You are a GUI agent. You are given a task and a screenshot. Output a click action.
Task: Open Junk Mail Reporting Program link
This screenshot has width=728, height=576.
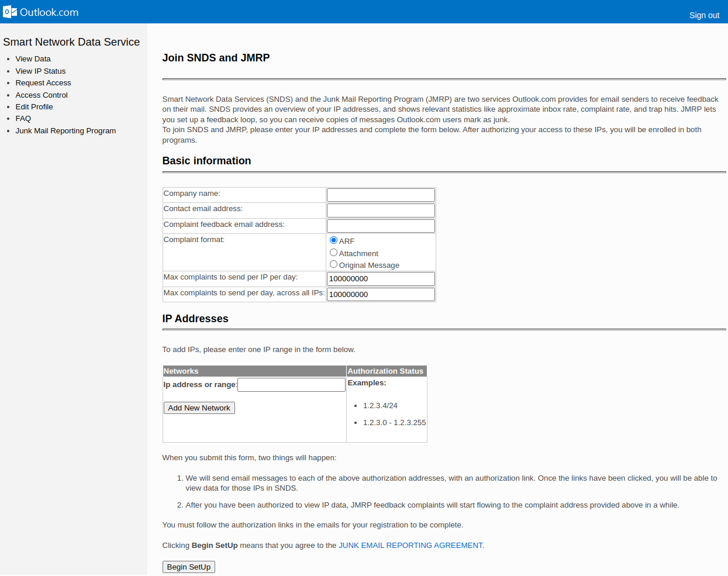pyautogui.click(x=65, y=131)
